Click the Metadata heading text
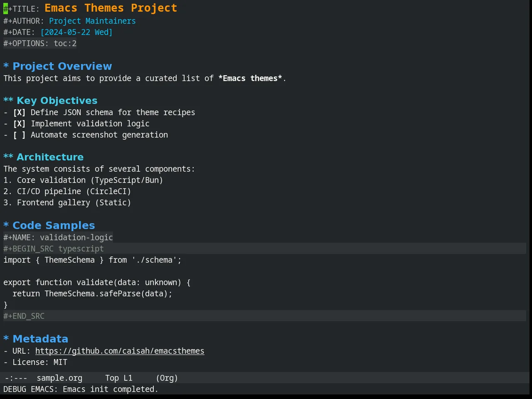 point(40,339)
